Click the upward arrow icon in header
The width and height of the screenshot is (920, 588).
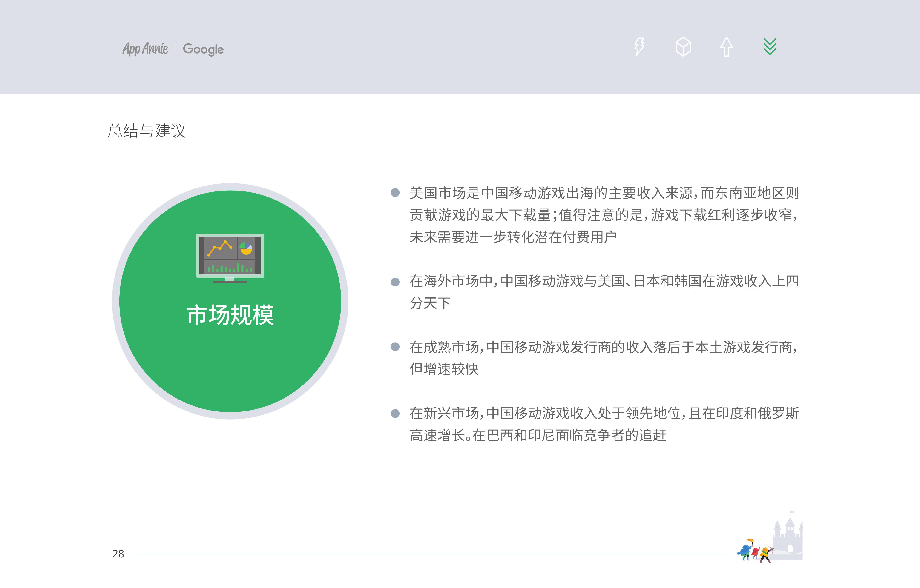click(726, 47)
